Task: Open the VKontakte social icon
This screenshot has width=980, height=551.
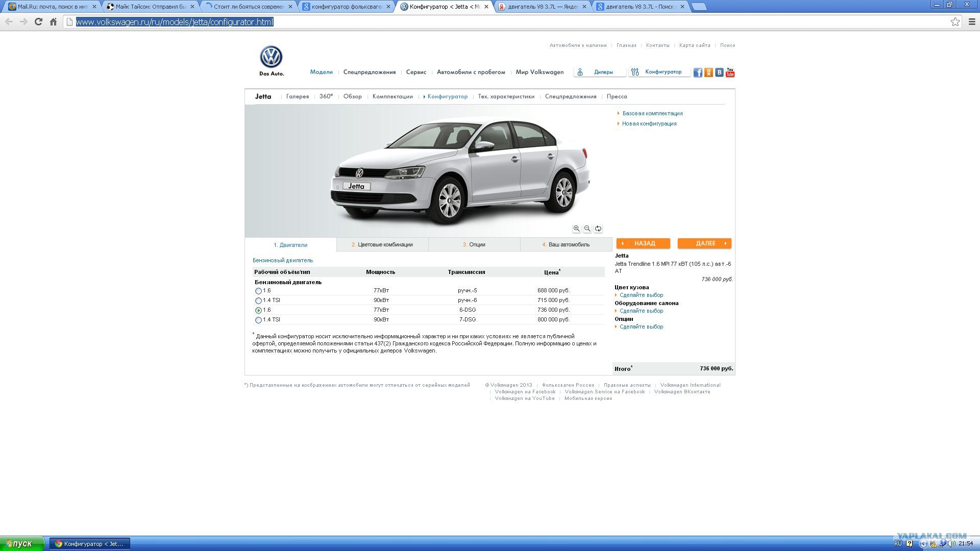Action: pyautogui.click(x=719, y=72)
